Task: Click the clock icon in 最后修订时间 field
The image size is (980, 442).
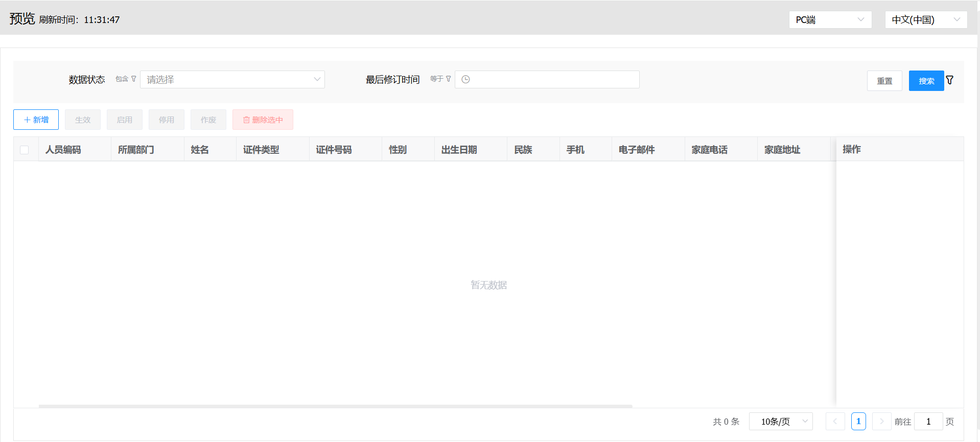Action: [x=465, y=79]
